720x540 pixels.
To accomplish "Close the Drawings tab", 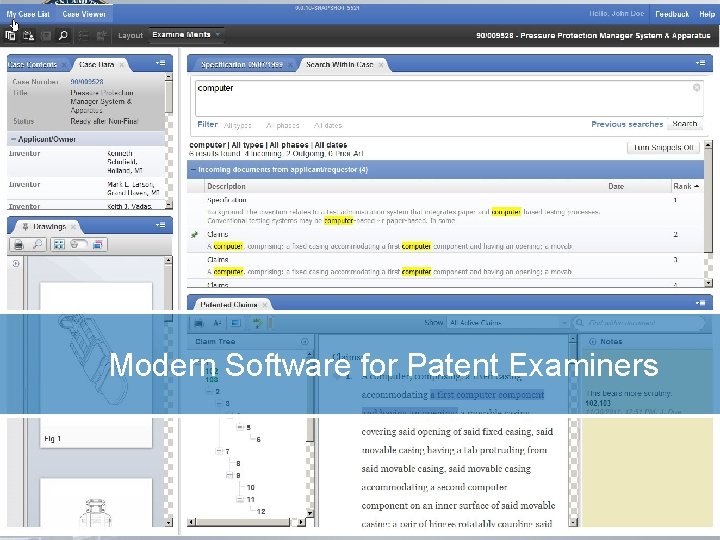I will (x=73, y=226).
